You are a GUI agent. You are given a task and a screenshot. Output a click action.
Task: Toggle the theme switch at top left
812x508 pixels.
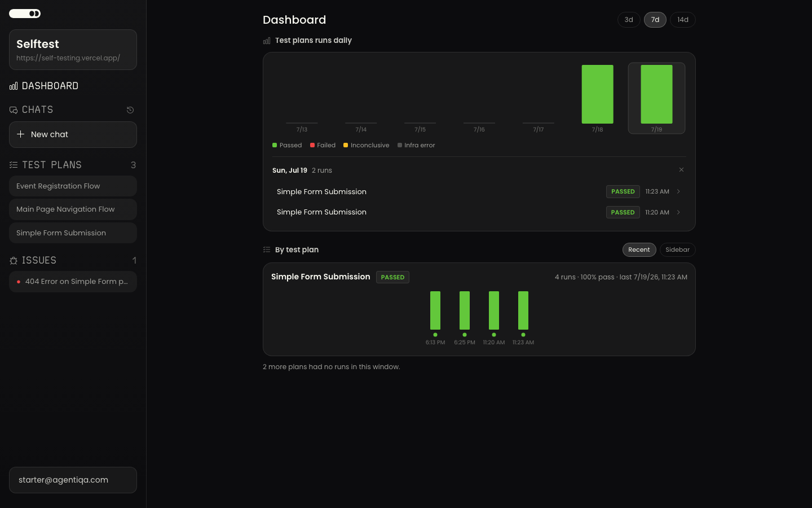click(25, 14)
